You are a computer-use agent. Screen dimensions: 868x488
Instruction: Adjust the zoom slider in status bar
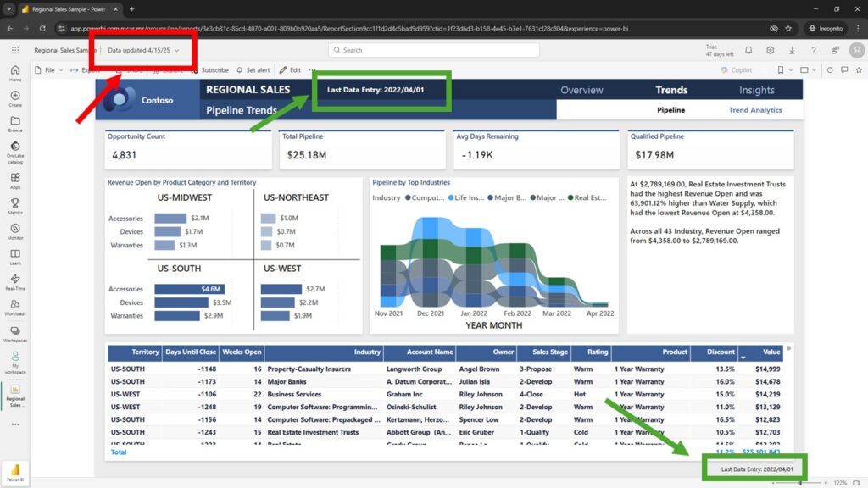pos(800,483)
